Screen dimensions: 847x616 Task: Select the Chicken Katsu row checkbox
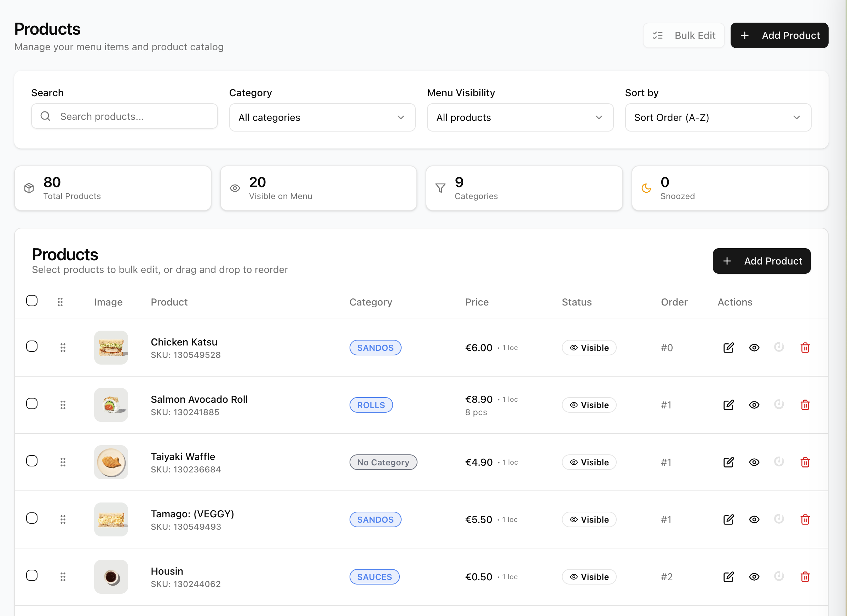click(x=32, y=346)
